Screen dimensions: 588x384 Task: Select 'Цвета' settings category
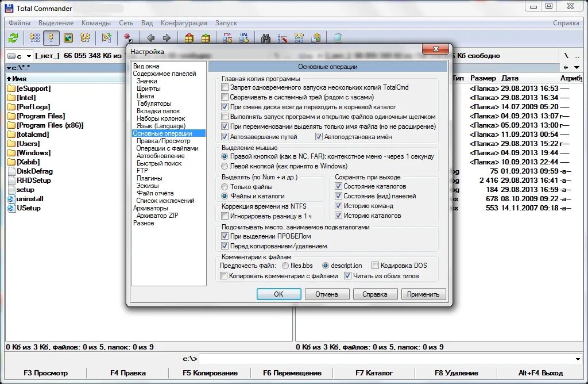click(145, 96)
